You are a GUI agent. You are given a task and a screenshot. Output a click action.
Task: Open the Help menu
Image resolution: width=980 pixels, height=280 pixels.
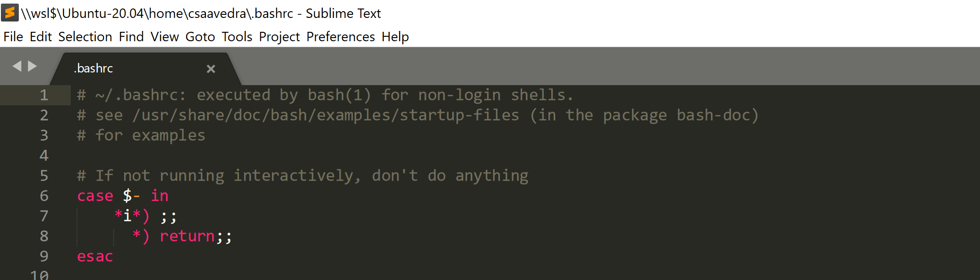tap(395, 37)
